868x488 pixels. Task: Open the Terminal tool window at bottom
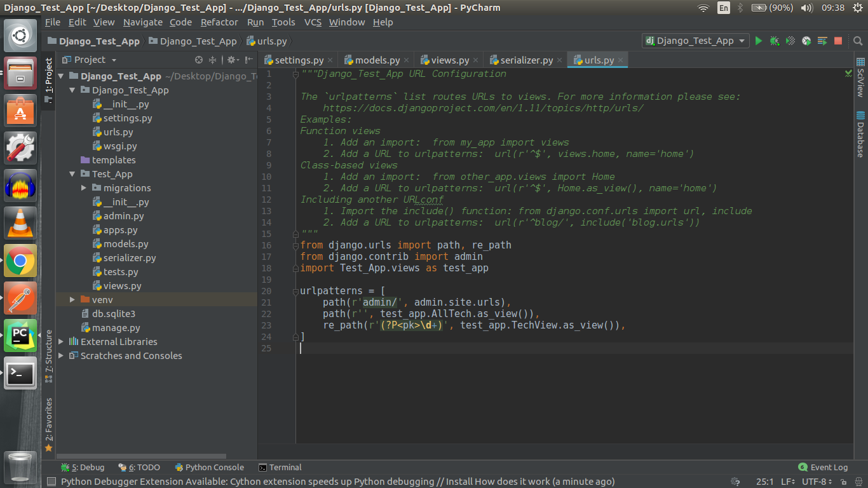point(280,468)
